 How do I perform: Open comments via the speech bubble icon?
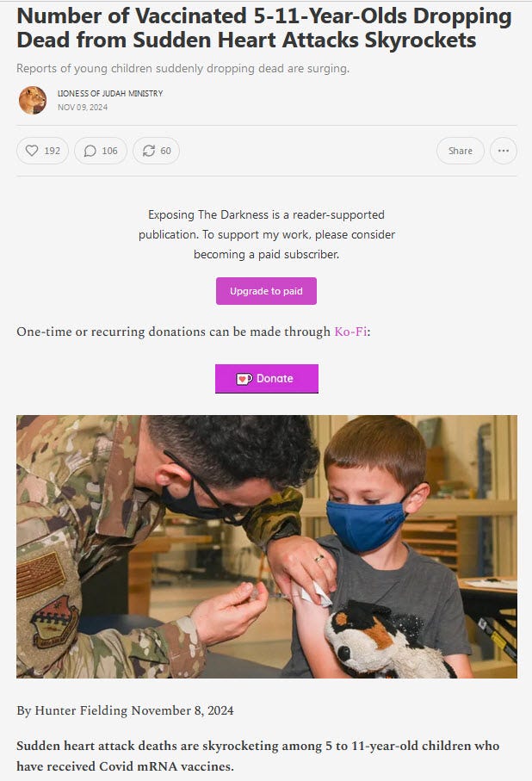[x=90, y=151]
